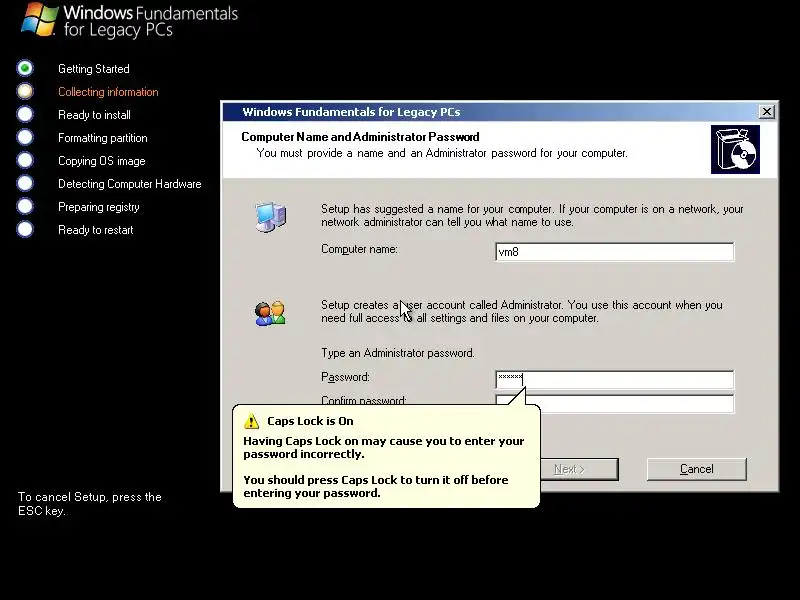The image size is (800, 600).
Task: Click the Detecting Computer Hardware label
Action: 130,184
